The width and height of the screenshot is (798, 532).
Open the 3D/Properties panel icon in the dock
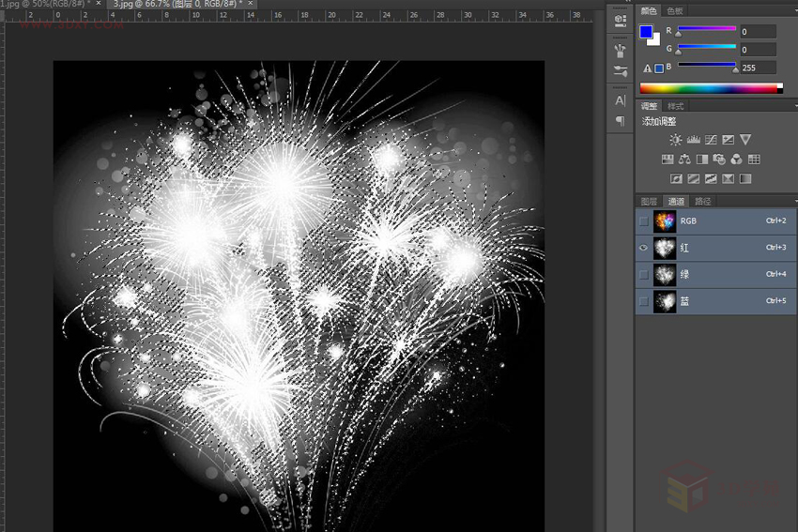click(x=620, y=21)
